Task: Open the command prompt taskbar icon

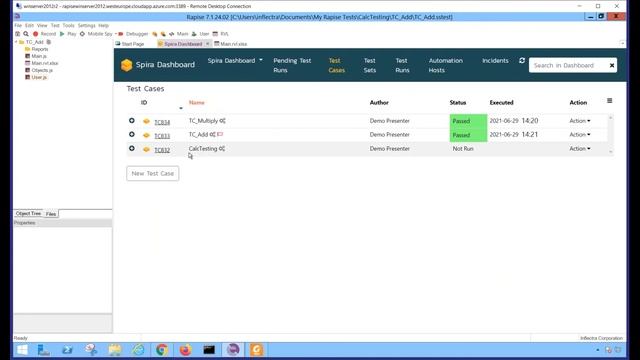Action: coord(209,350)
